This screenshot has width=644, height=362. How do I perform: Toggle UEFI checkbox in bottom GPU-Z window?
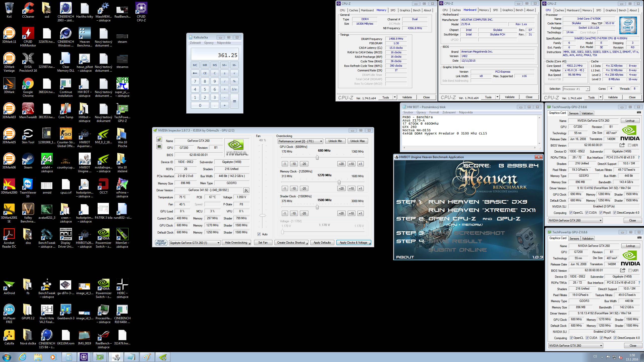click(x=630, y=270)
